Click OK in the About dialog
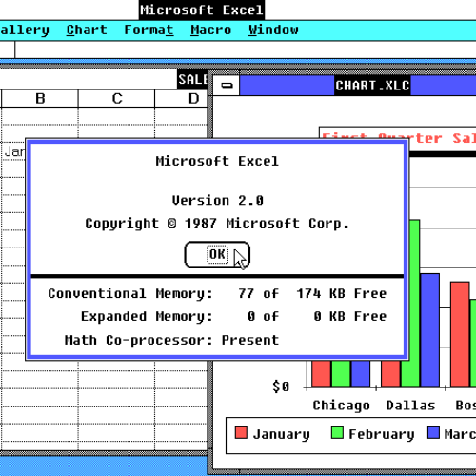 pos(217,254)
